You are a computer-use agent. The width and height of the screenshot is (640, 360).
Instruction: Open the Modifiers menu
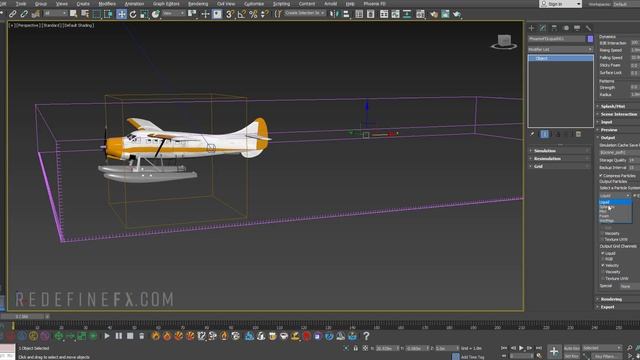pos(107,4)
